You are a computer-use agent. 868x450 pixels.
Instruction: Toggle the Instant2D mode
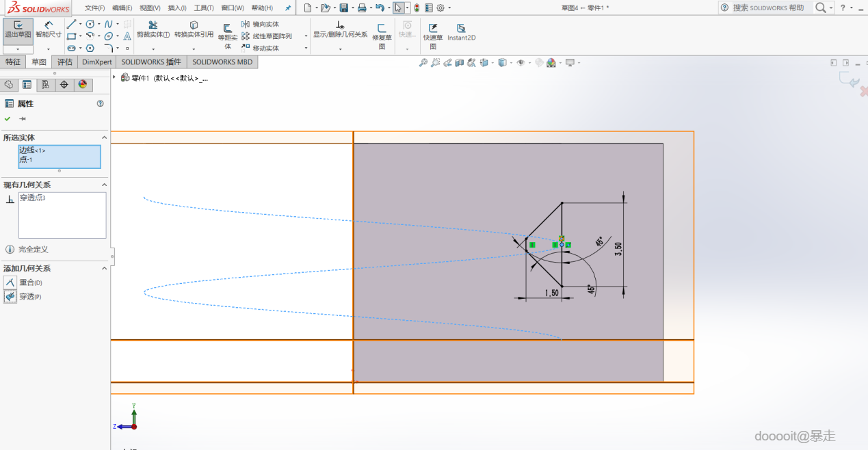pos(461,32)
